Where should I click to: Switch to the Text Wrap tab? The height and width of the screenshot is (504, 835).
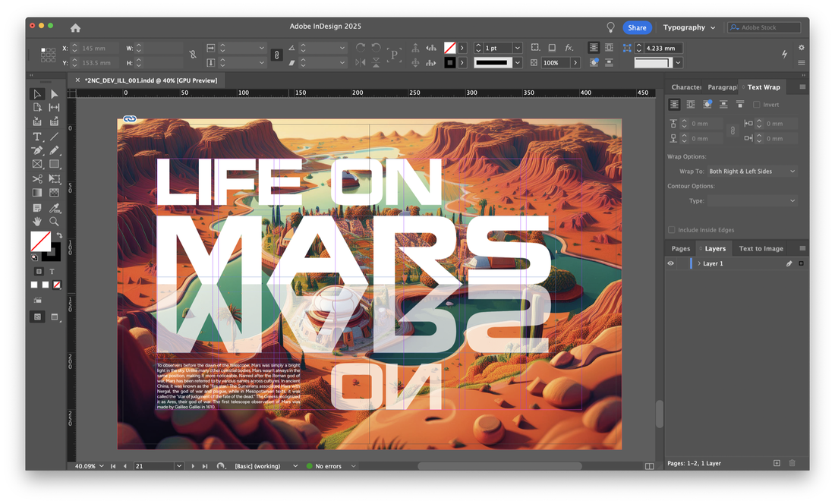[x=763, y=87]
